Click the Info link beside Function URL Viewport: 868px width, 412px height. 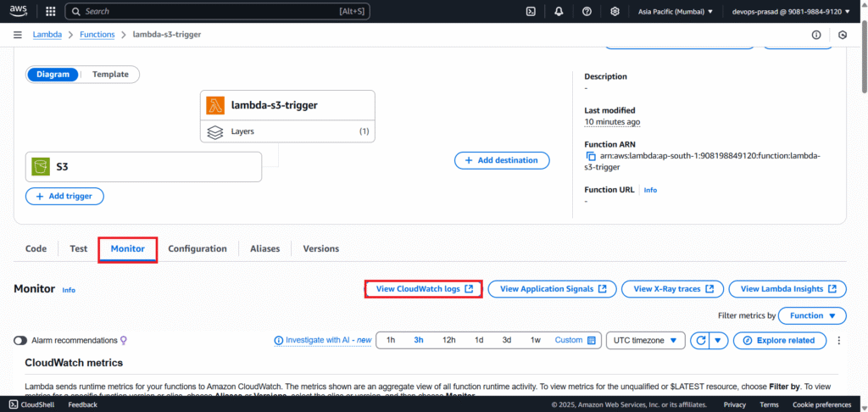pyautogui.click(x=650, y=190)
